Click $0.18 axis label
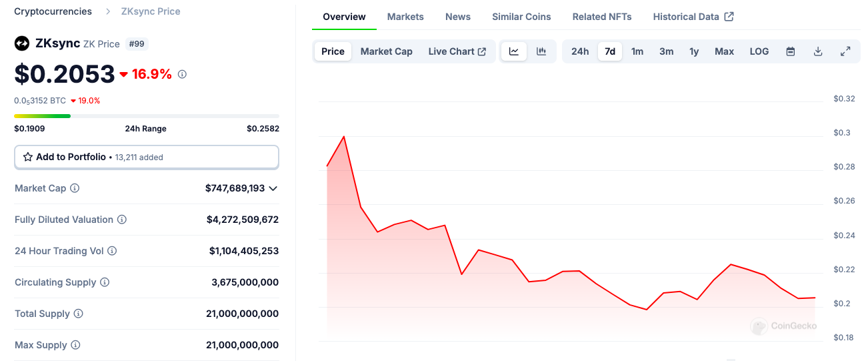The height and width of the screenshot is (361, 868). click(844, 338)
